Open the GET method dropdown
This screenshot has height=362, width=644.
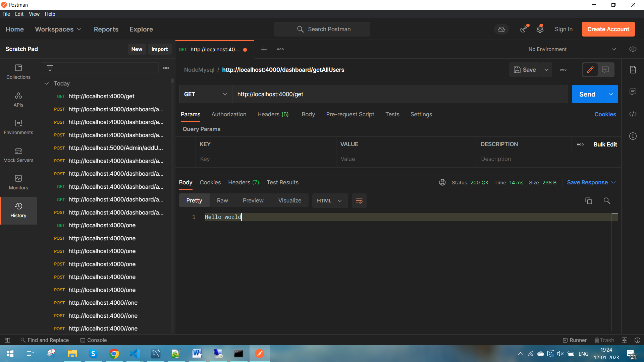coord(205,94)
